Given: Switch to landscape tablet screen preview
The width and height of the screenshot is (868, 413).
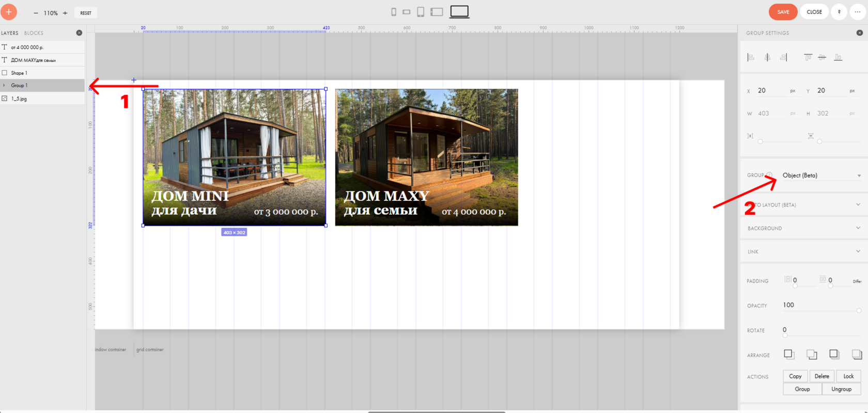Looking at the screenshot, I should (x=437, y=12).
